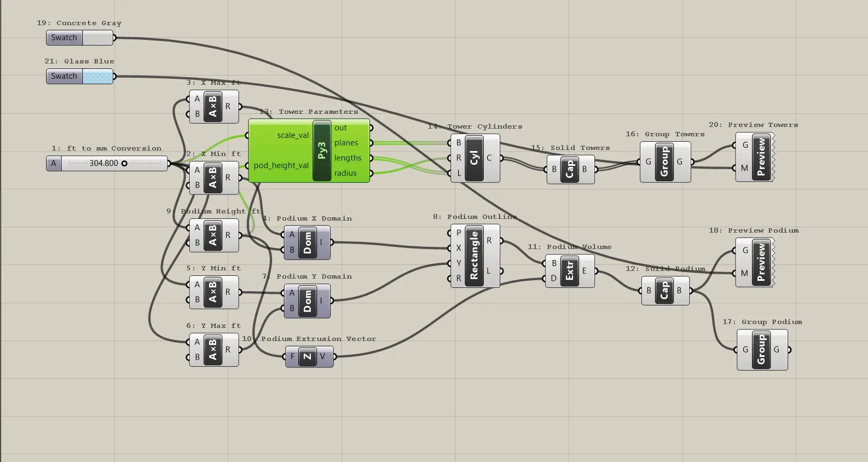
Task: Click the Podium X Domain Dom component
Action: tap(307, 242)
